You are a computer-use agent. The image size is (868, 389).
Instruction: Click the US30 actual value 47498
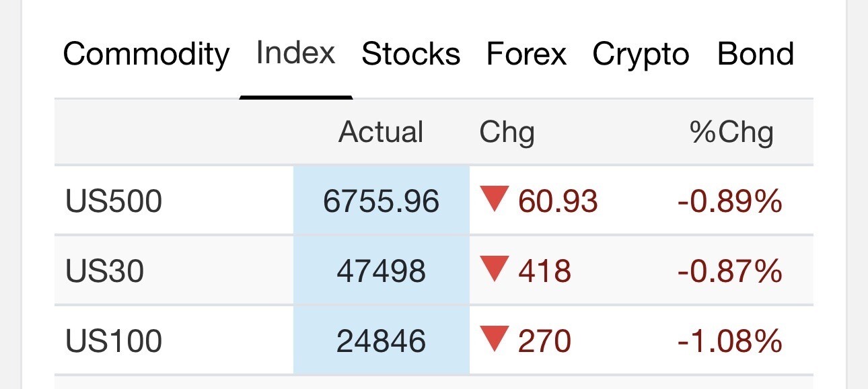tap(381, 271)
